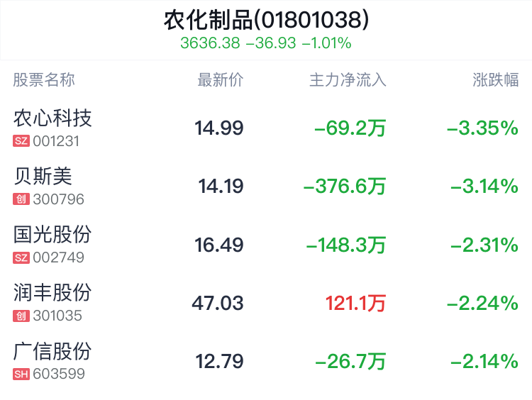The image size is (532, 400).
Task: Click the 股票名称 column header
Action: click(x=44, y=80)
